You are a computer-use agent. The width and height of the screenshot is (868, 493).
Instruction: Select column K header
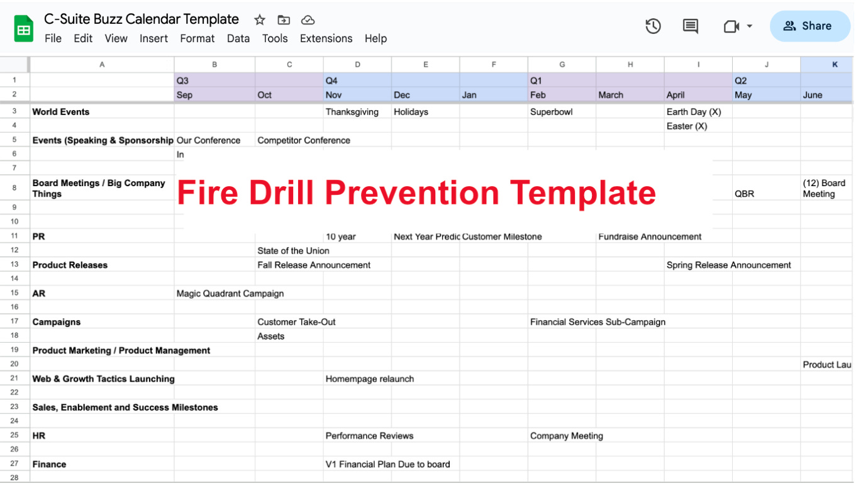(x=835, y=64)
